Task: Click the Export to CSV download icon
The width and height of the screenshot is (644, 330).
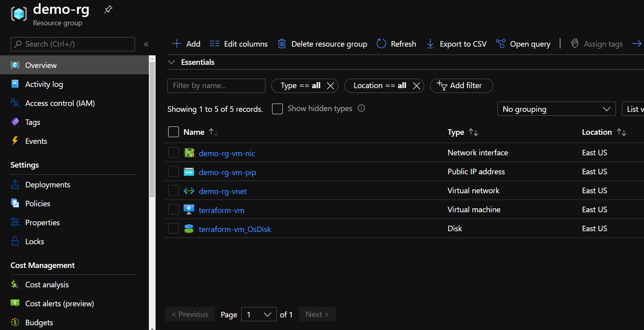Action: coord(430,43)
